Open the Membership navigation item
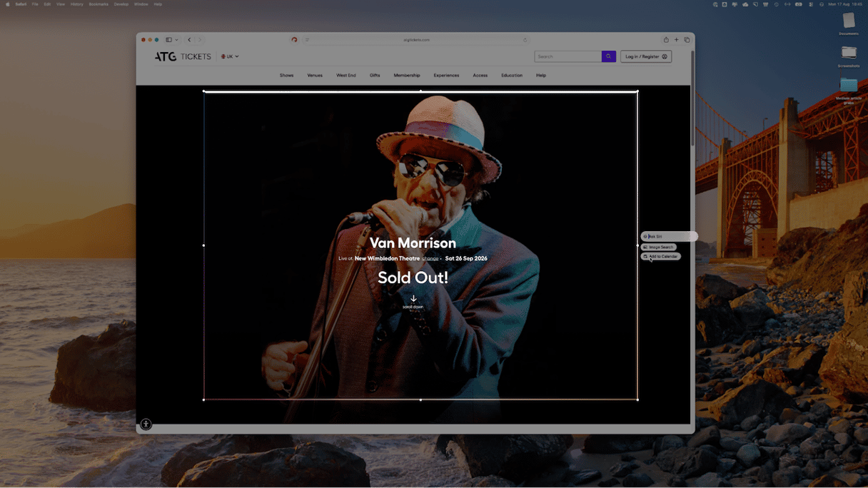 (x=407, y=75)
